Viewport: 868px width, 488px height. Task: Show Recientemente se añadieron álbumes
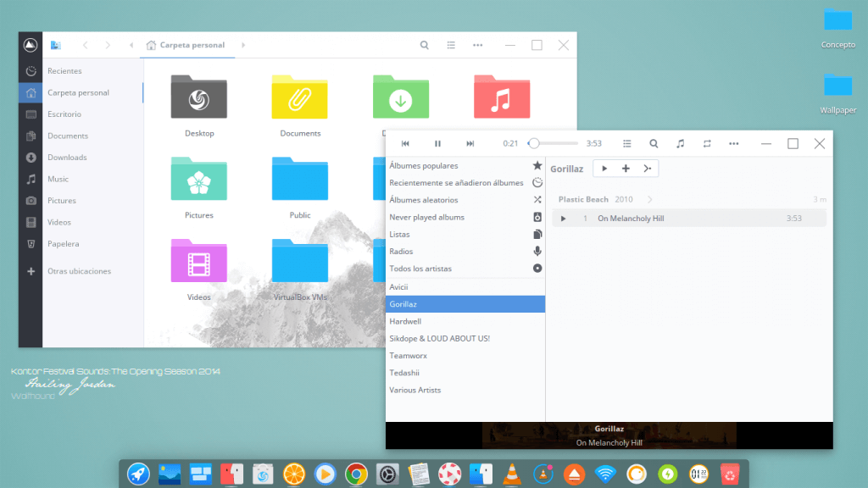465,183
